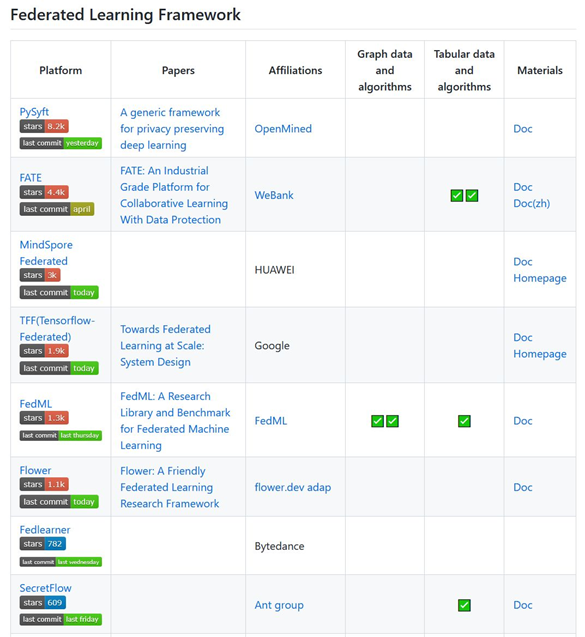Open the FedML Research Library and Benchmark paper
Screen dimensions: 585x637
coord(175,420)
